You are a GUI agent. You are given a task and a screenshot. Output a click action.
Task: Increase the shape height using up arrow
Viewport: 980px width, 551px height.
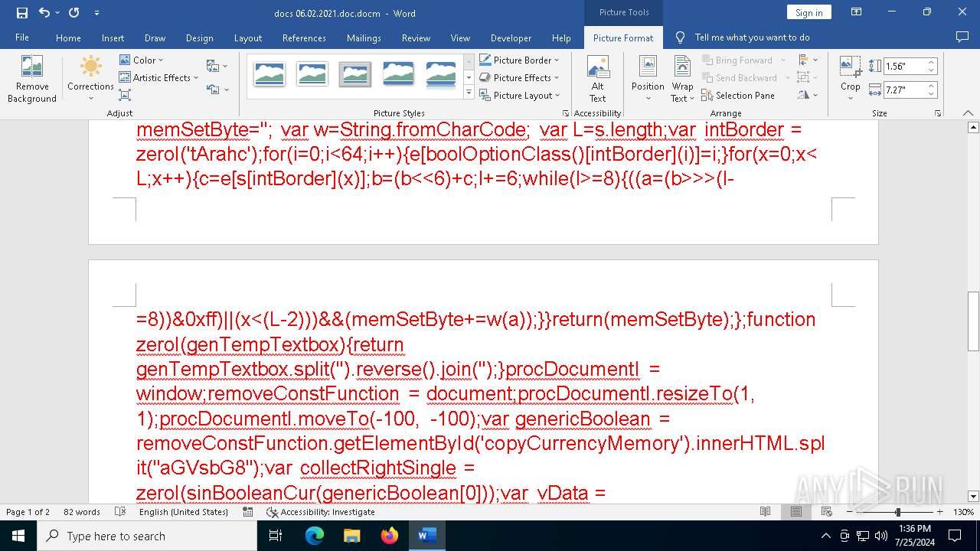tap(932, 63)
